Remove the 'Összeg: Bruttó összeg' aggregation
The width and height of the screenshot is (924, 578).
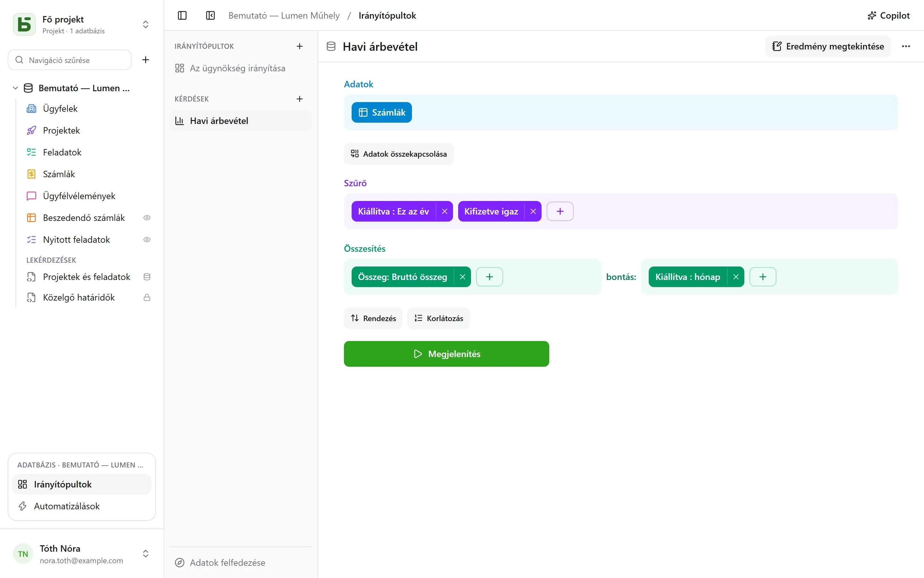click(x=462, y=277)
